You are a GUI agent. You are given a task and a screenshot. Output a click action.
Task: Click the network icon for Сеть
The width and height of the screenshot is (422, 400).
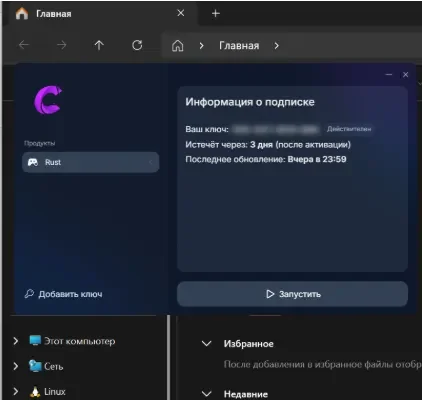point(35,366)
